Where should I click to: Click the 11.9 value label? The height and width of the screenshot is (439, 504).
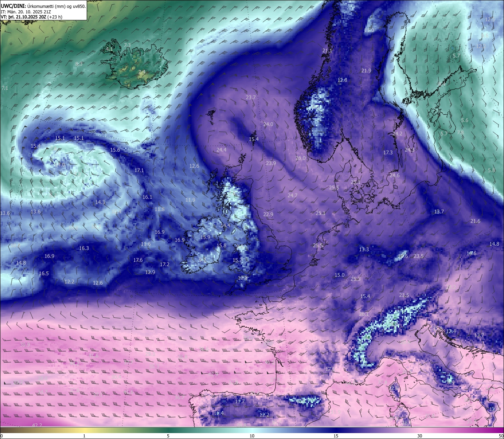point(190,200)
